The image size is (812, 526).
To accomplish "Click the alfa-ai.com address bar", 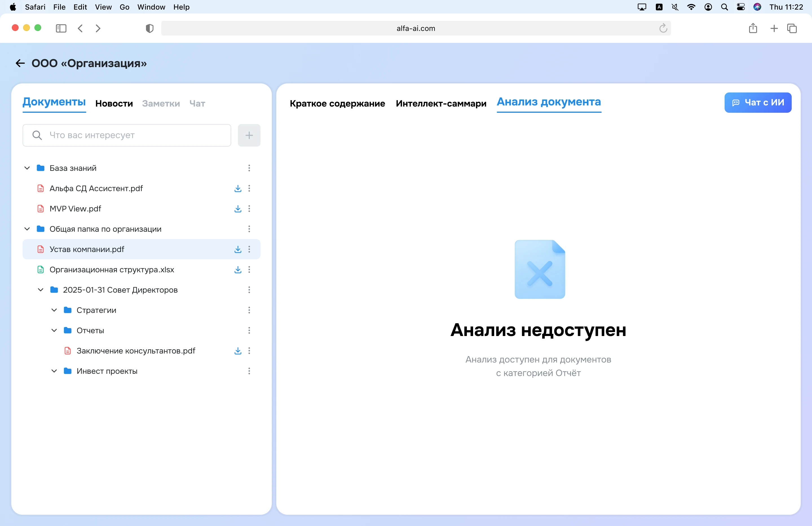I will click(x=416, y=28).
